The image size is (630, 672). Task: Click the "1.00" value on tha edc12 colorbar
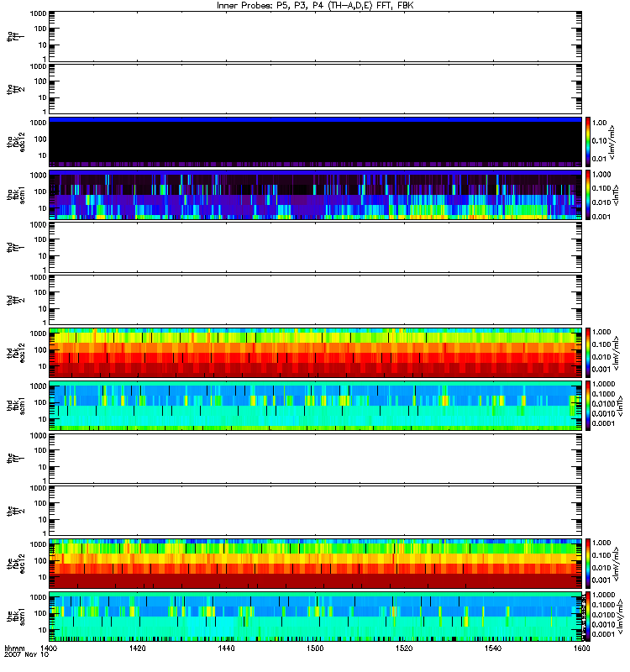(600, 123)
